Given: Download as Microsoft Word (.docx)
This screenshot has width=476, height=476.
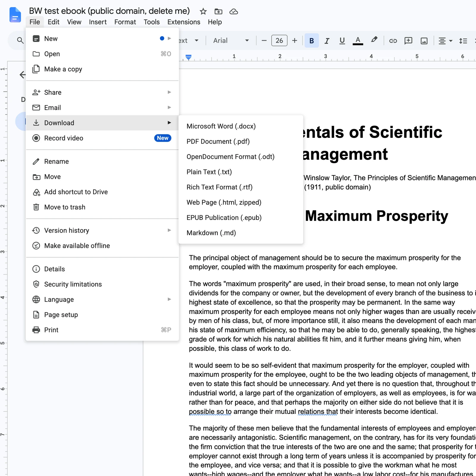Looking at the screenshot, I should click(241, 126).
